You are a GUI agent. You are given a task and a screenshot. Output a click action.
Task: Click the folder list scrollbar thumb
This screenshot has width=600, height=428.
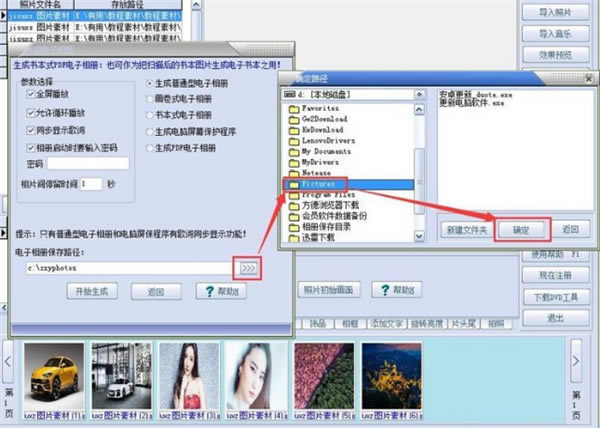[419, 181]
